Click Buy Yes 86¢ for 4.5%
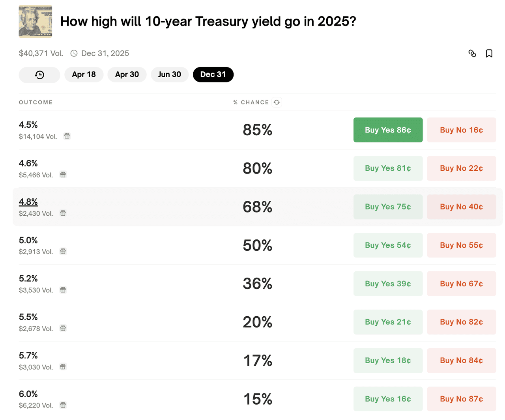This screenshot has width=505, height=420. [388, 130]
